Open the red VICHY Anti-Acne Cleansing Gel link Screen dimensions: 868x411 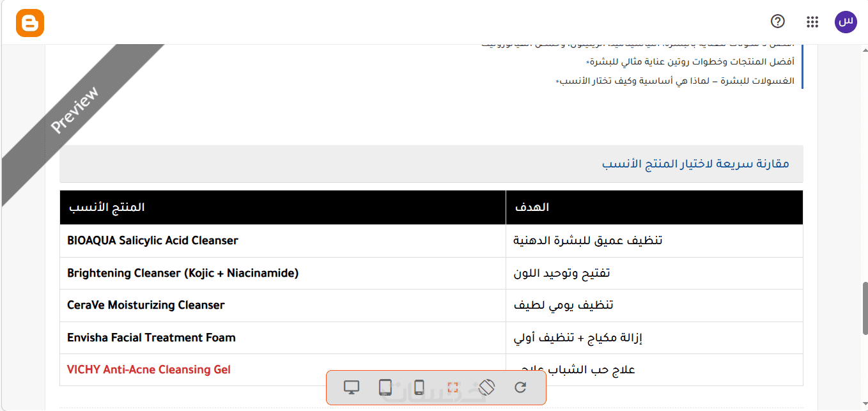click(148, 369)
